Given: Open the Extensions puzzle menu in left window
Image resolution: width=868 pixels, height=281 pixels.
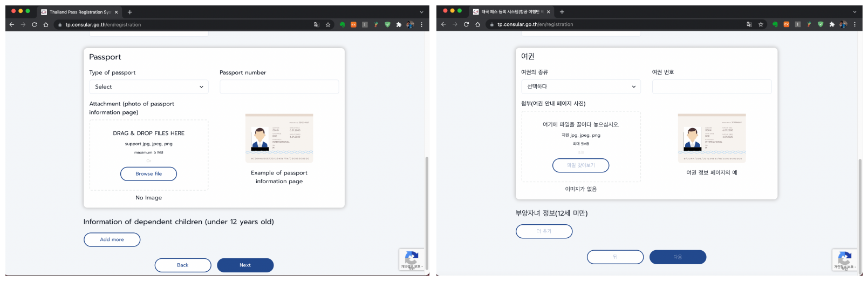Looking at the screenshot, I should [399, 24].
